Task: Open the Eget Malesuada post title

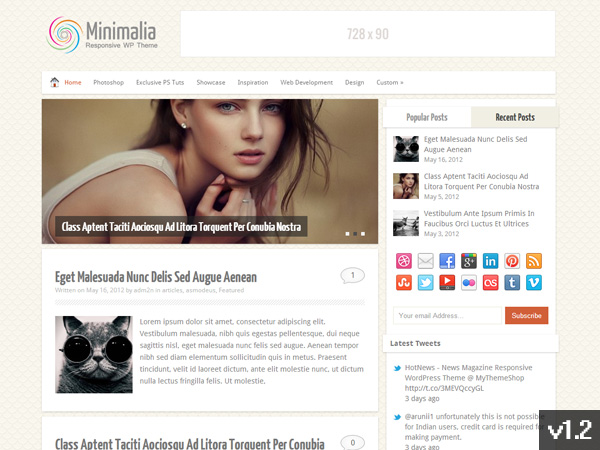Action: [x=156, y=277]
